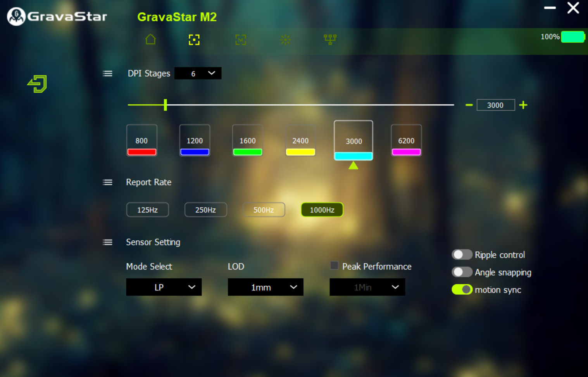Open the Macro editor tab icon
The height and width of the screenshot is (377, 588).
pos(240,40)
